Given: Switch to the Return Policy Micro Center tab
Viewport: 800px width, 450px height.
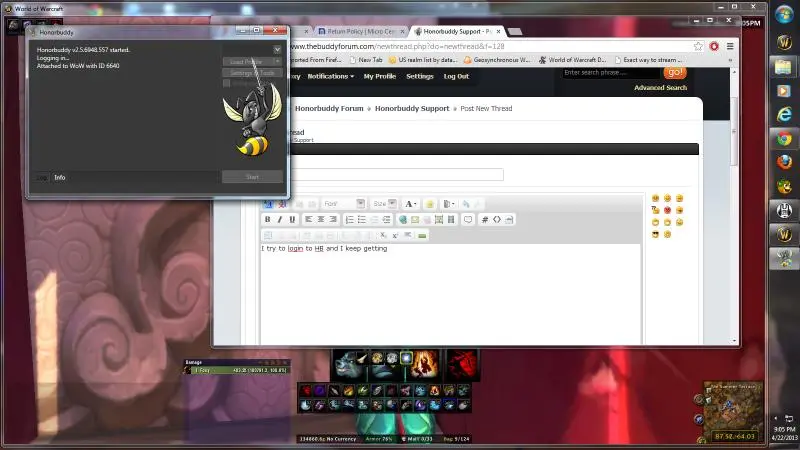Looking at the screenshot, I should [360, 31].
